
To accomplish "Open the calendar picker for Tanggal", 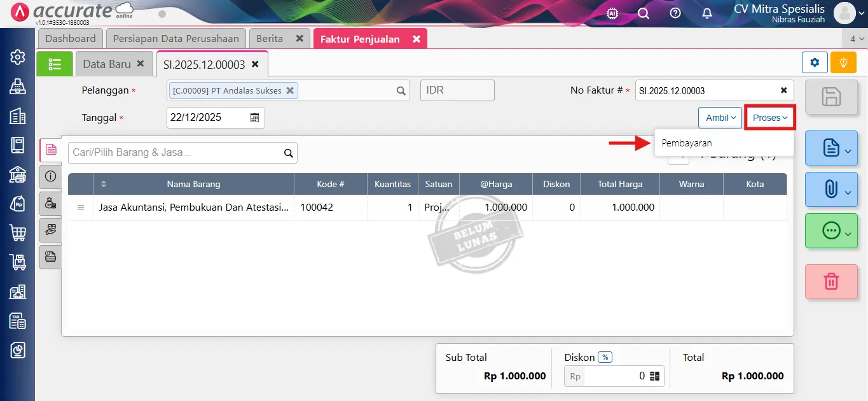I will (x=254, y=118).
